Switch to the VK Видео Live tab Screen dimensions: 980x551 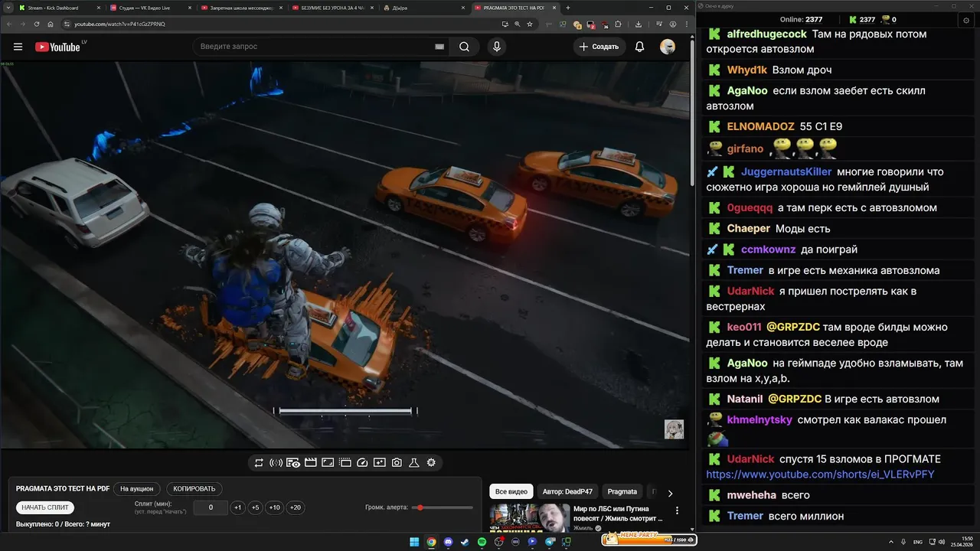[x=149, y=8]
